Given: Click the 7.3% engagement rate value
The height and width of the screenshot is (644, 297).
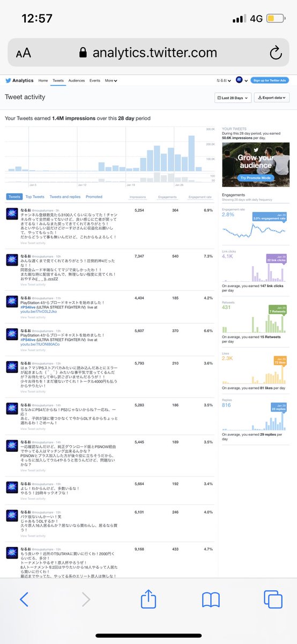Looking at the screenshot, I should click(209, 257).
